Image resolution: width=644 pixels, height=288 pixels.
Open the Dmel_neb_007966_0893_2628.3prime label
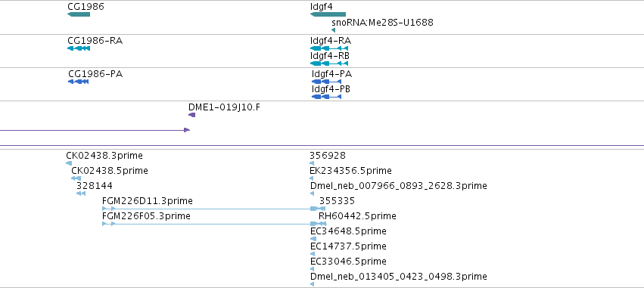point(398,186)
